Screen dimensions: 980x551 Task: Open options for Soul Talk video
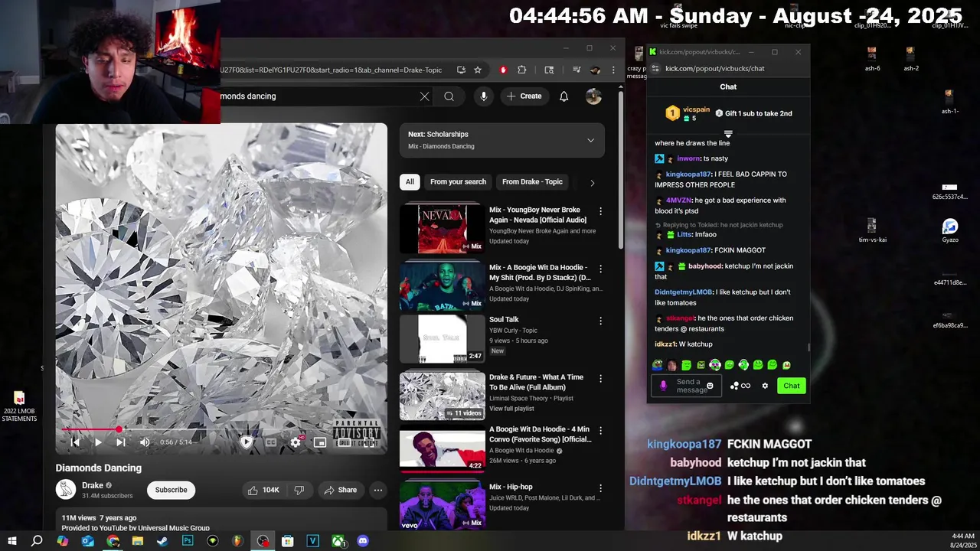(x=600, y=321)
